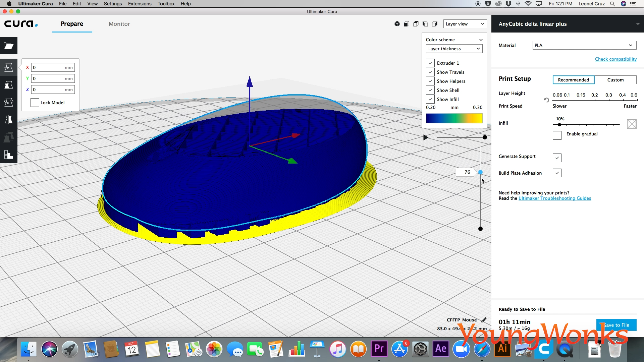Select Custom print setup mode
Screen dimensions: 644x362
(615, 80)
